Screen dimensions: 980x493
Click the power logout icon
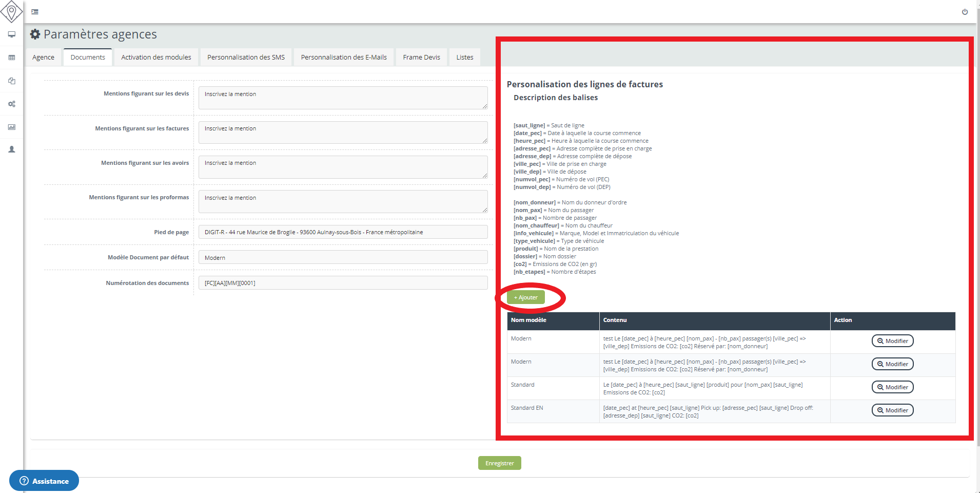pyautogui.click(x=965, y=12)
